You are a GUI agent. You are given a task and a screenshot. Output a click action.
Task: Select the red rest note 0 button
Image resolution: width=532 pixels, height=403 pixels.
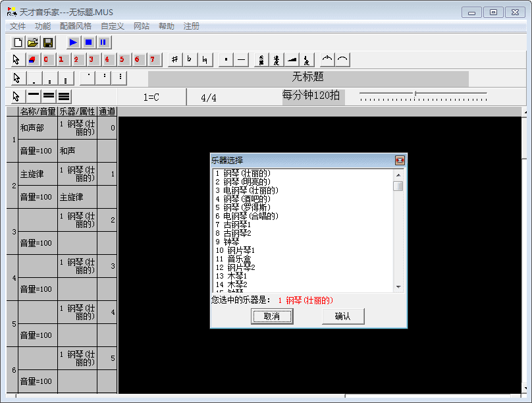pyautogui.click(x=46, y=60)
